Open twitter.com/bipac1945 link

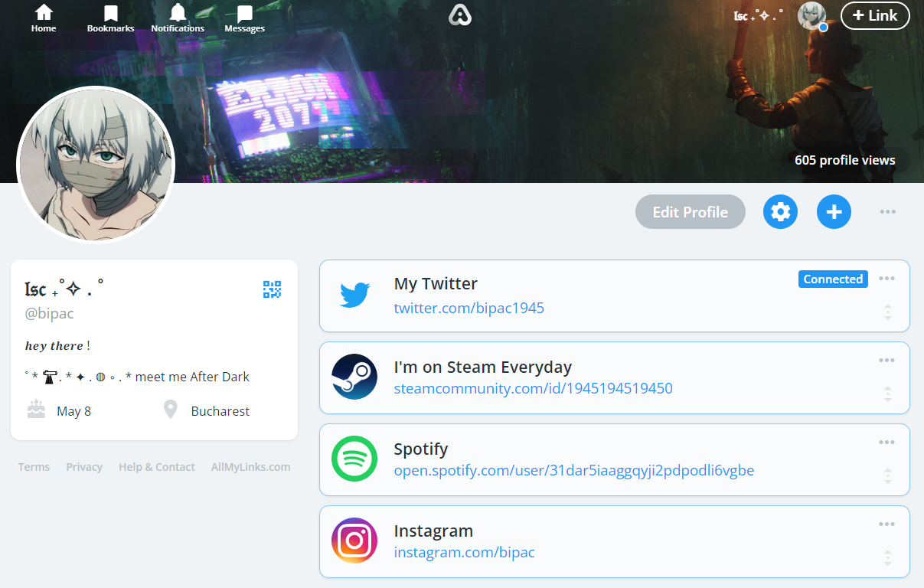coord(469,309)
